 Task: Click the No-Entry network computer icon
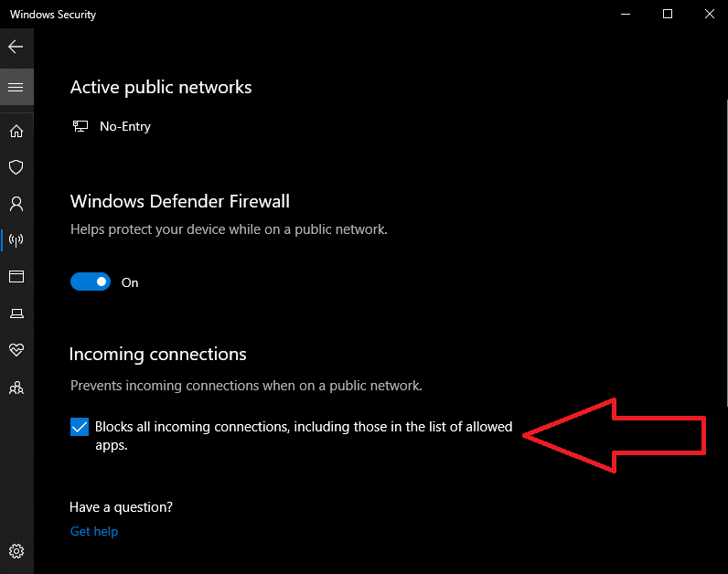click(x=80, y=126)
